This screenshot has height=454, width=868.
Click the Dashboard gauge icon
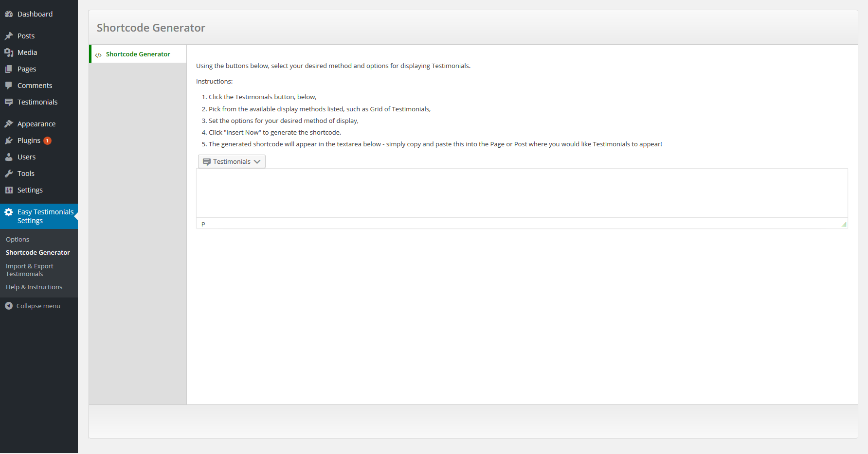tap(9, 14)
